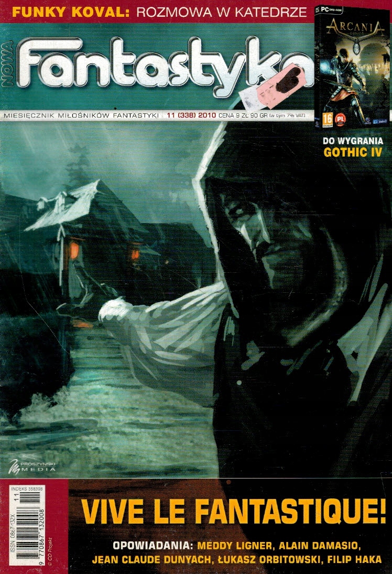The width and height of the screenshot is (392, 574).
Task: Click the vertical NOWA text beside logo
Action: [8, 63]
